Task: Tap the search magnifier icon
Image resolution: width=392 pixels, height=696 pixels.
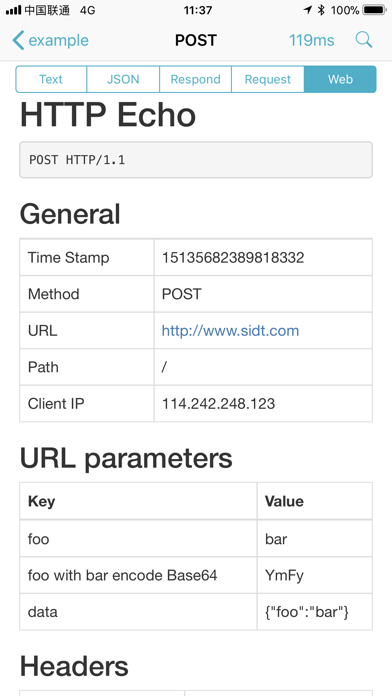Action: (x=364, y=40)
